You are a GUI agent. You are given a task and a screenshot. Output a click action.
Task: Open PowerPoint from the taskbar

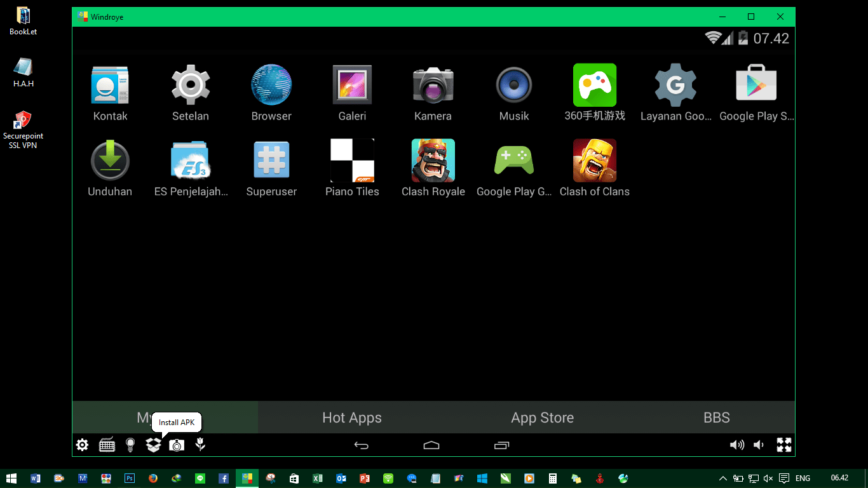364,478
